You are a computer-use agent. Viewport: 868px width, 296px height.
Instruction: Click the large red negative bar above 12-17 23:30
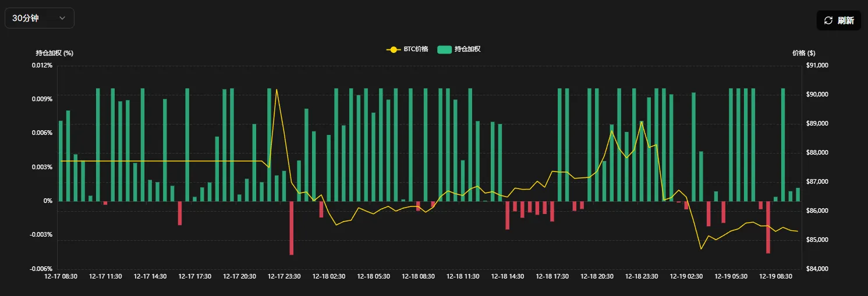(292, 228)
